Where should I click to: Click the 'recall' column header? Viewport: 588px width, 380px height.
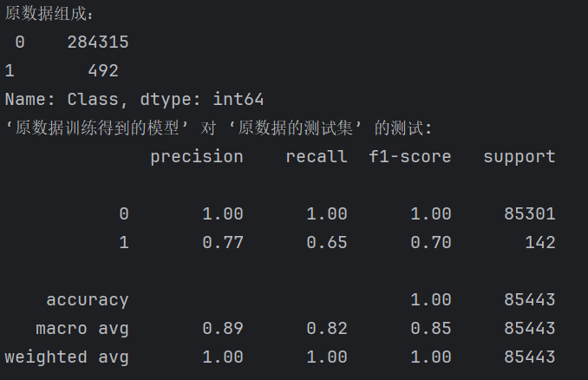pos(317,157)
